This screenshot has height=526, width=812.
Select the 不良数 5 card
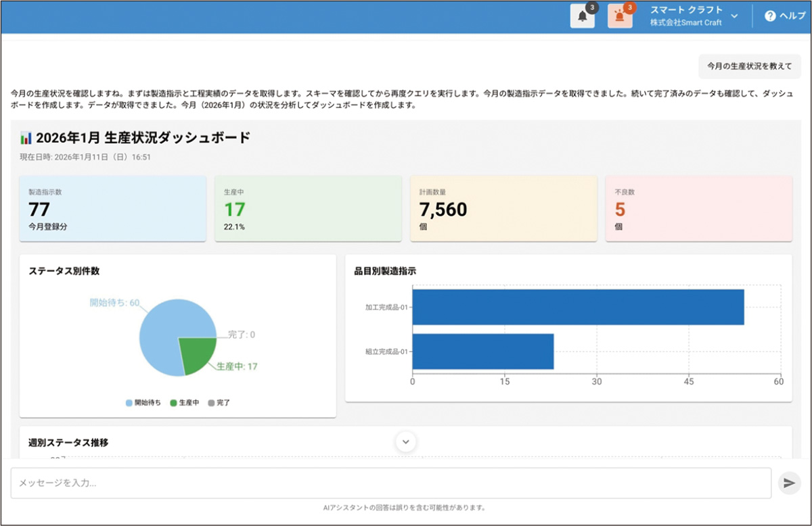tap(698, 208)
